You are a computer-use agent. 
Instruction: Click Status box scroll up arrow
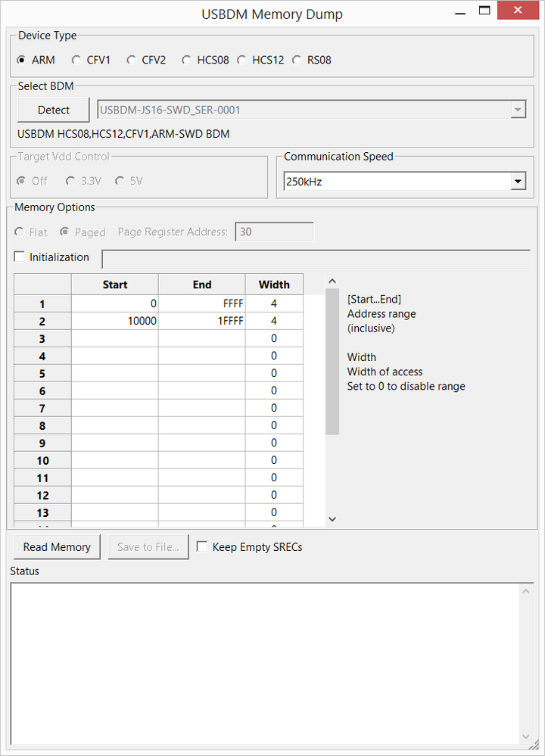tap(526, 591)
